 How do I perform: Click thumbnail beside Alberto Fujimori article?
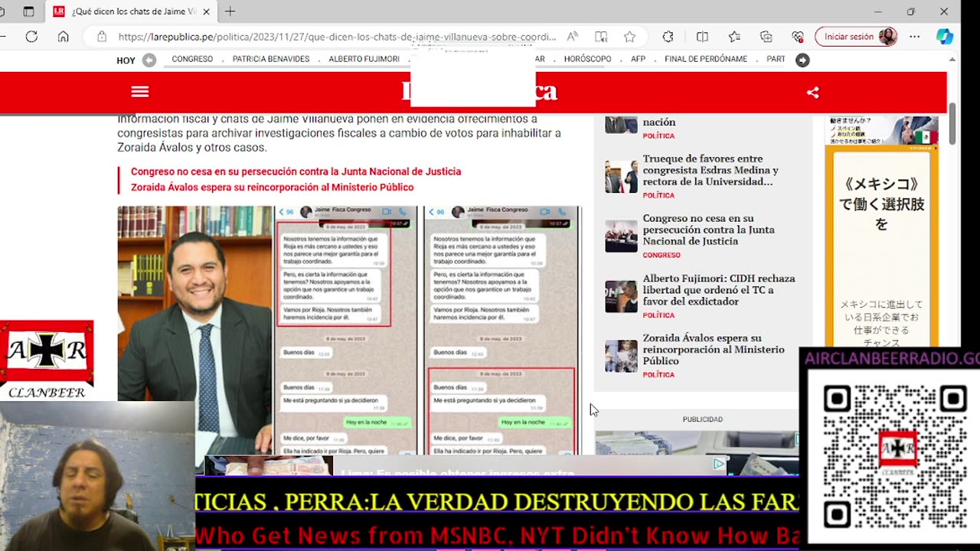click(621, 296)
